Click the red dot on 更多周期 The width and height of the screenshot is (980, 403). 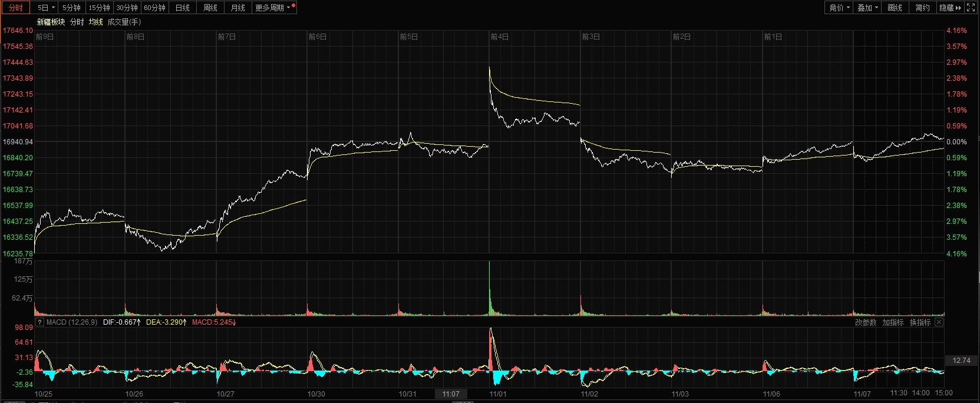[x=293, y=5]
